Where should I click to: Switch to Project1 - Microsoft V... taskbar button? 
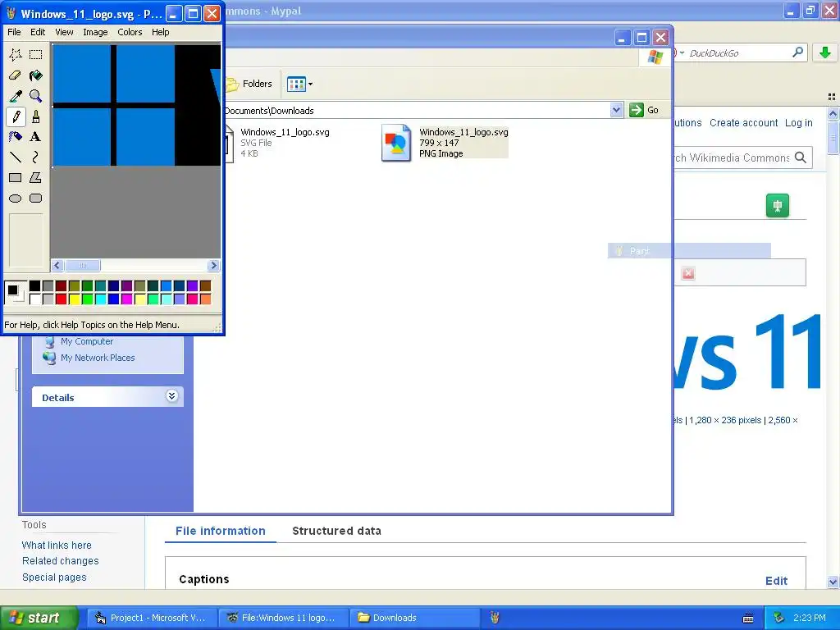(151, 618)
